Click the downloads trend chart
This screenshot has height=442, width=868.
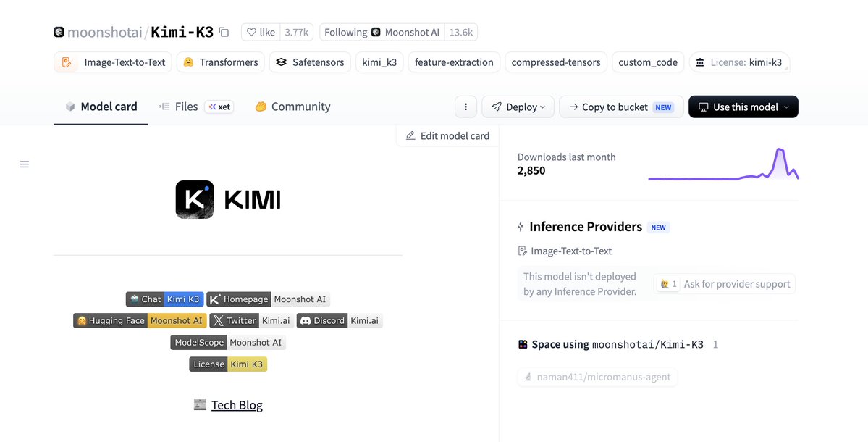coord(723,164)
